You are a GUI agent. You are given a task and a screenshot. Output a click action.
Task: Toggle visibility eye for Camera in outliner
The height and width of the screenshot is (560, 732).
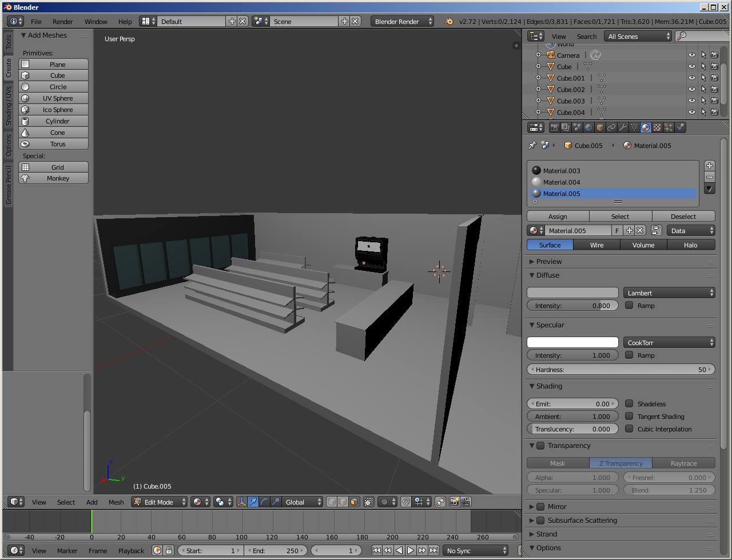point(692,55)
